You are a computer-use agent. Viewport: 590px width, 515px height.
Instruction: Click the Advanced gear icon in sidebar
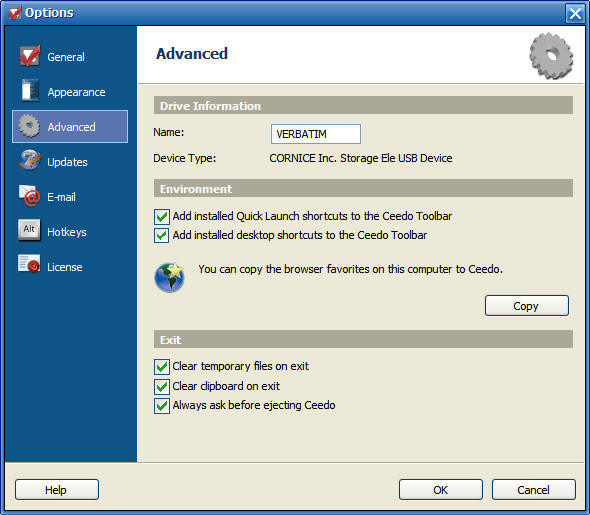29,126
